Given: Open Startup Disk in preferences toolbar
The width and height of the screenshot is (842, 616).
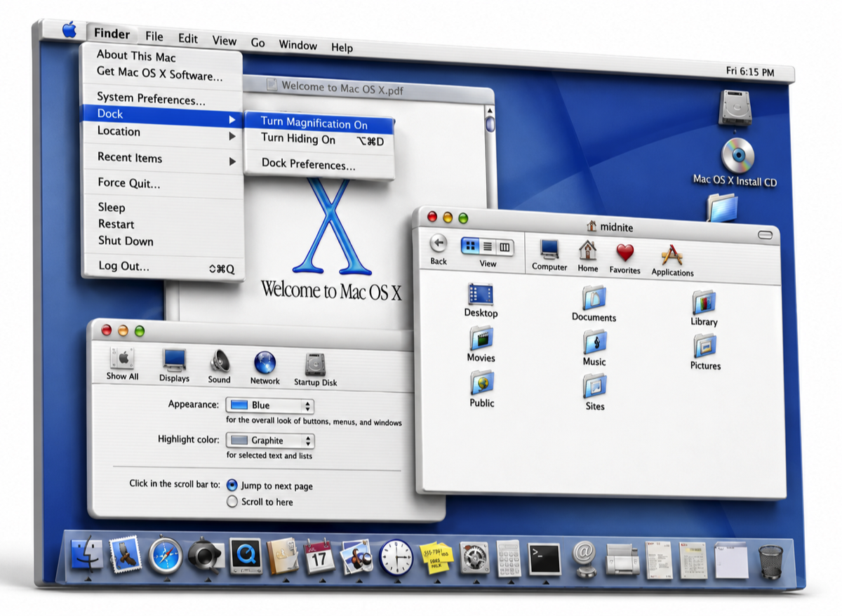Looking at the screenshot, I should [x=315, y=370].
